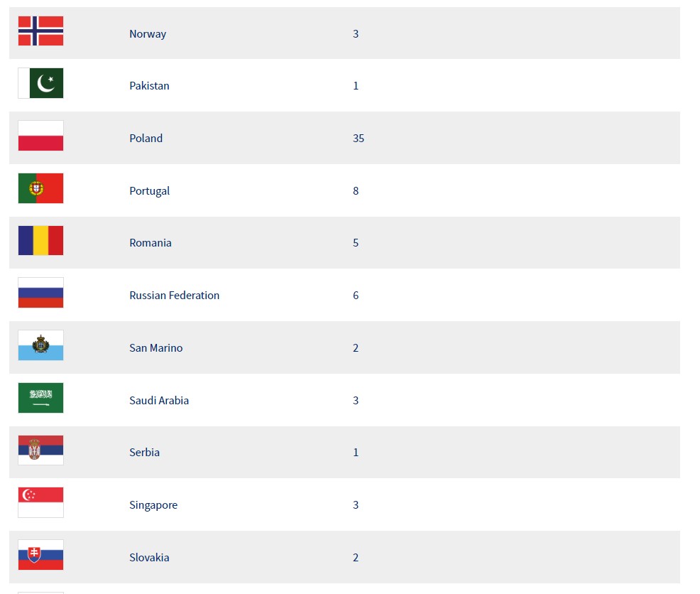Open the Russian Federation link

click(x=175, y=296)
